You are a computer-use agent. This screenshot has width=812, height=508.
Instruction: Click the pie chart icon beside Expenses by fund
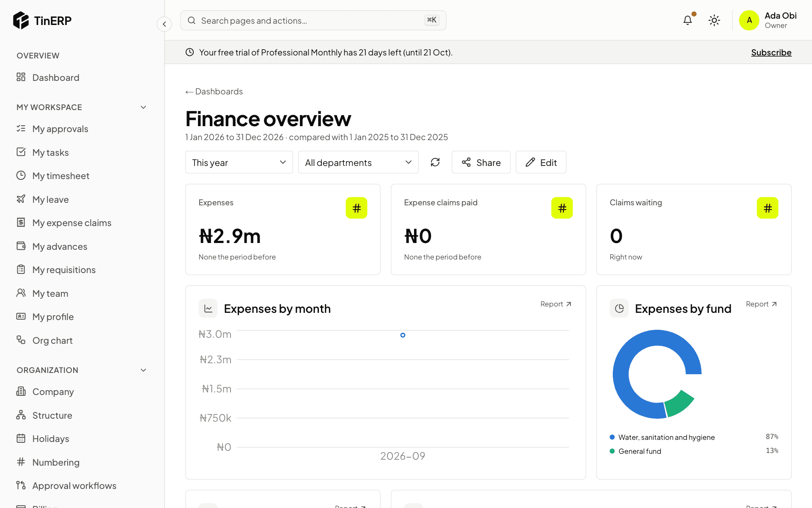pyautogui.click(x=619, y=309)
